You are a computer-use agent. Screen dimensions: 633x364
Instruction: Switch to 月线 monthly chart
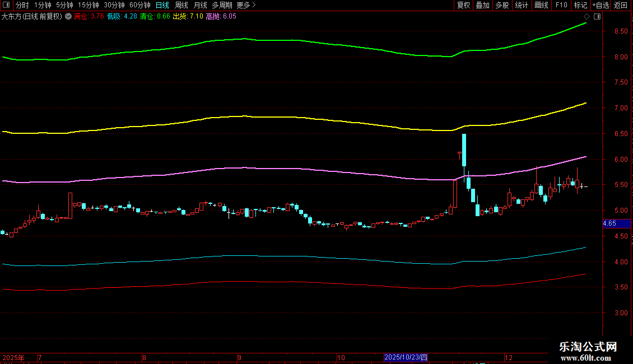pyautogui.click(x=200, y=5)
